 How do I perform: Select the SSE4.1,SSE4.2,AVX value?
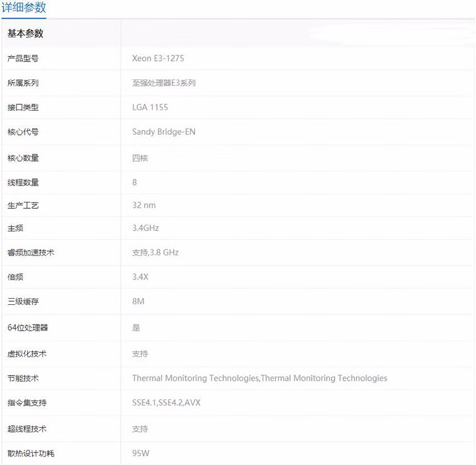(166, 403)
